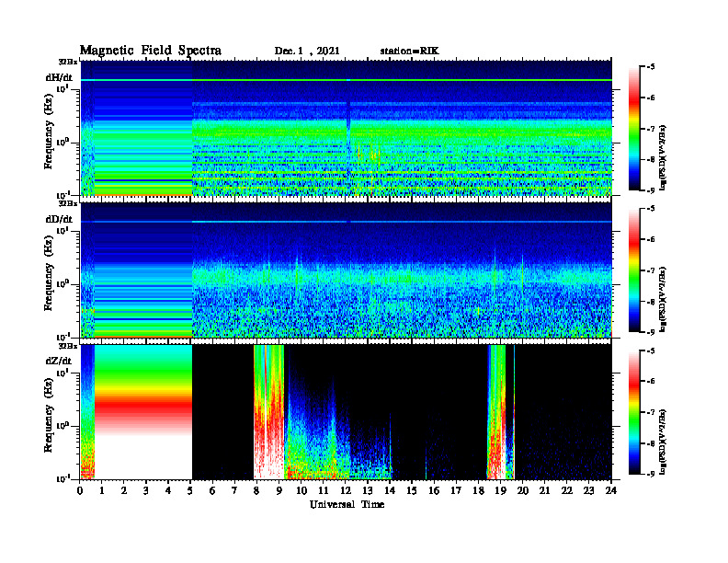
Task: Click the "-9" tick on dH/dt color scale
Action: pyautogui.click(x=650, y=190)
